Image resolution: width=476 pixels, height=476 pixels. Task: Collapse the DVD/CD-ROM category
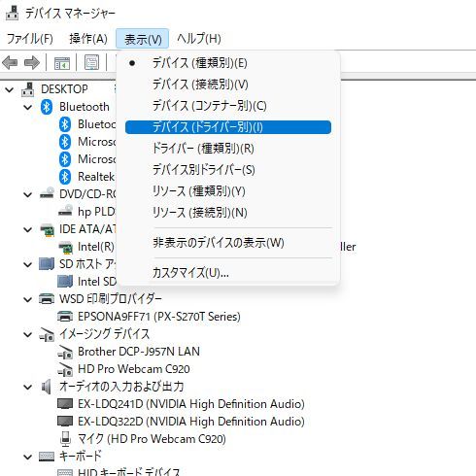coord(28,194)
